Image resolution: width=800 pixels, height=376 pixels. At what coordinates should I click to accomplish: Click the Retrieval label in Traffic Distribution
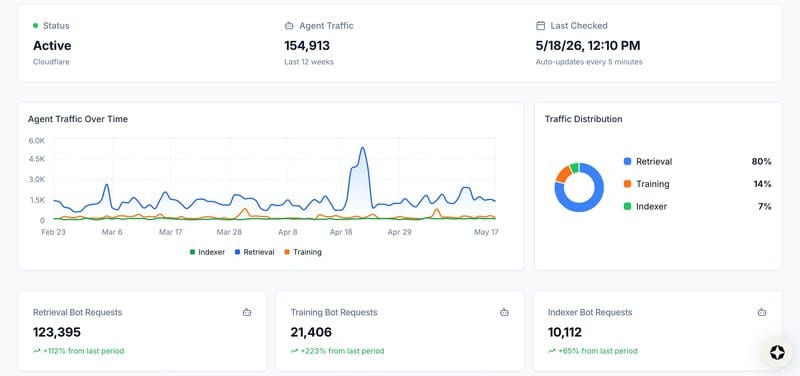(x=654, y=162)
